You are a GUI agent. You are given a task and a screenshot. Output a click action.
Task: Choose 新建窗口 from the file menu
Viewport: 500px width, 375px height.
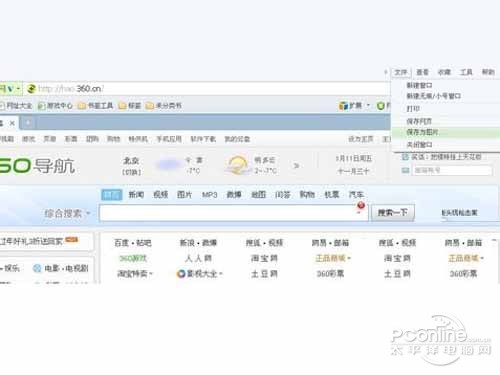[446, 85]
